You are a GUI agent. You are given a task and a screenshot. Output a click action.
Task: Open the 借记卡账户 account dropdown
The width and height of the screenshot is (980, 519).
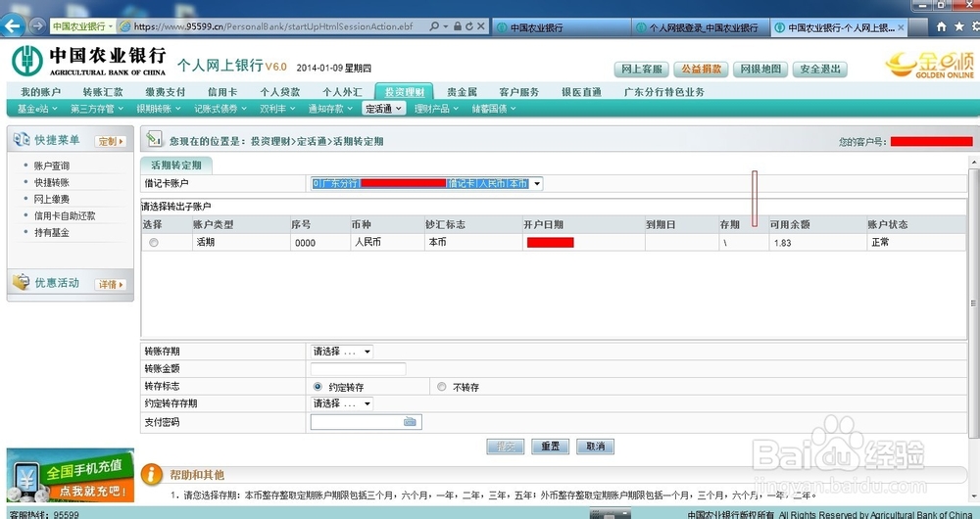point(537,184)
